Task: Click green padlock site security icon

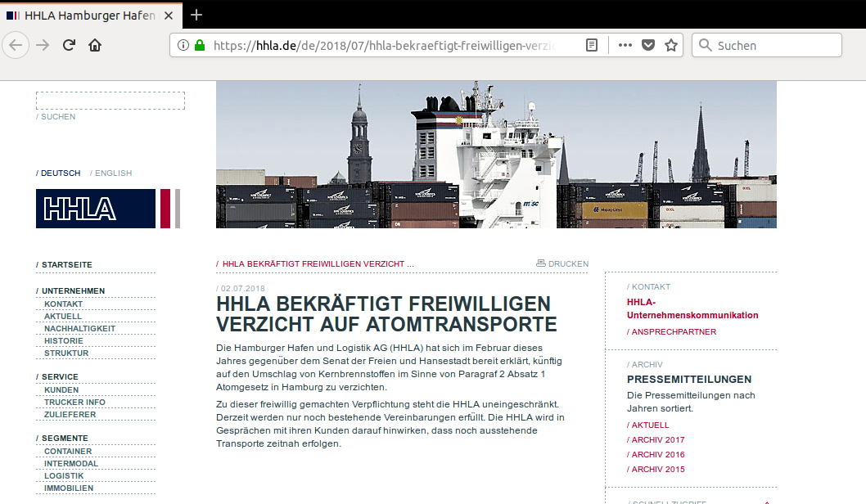Action: click(199, 46)
